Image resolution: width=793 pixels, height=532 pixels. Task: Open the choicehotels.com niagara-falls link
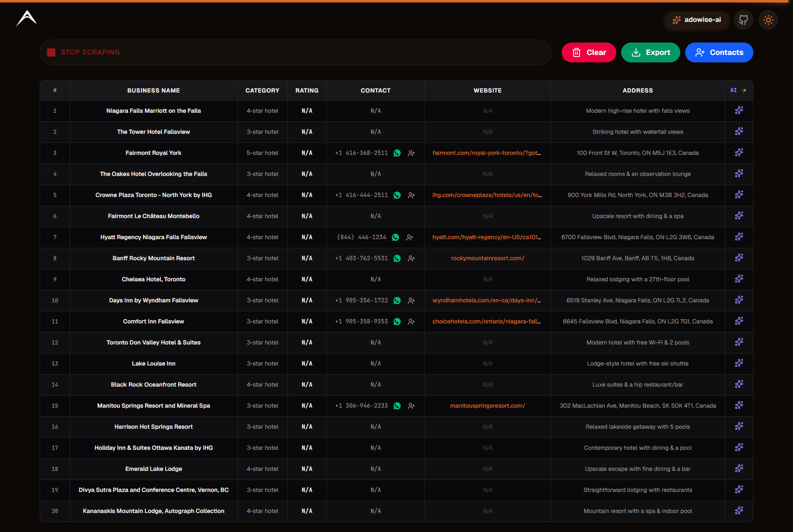click(x=487, y=321)
